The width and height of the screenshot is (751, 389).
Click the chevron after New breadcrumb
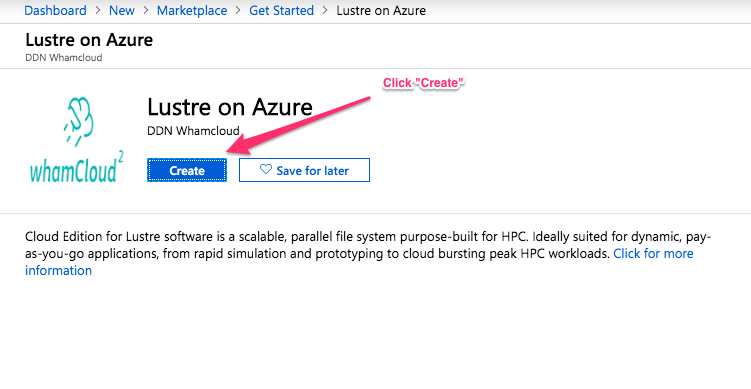click(146, 11)
